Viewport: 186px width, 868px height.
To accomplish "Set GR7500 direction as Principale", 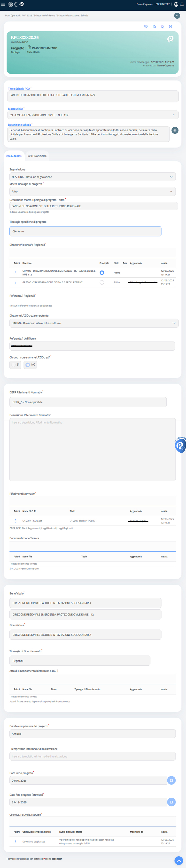I will pyautogui.click(x=102, y=282).
